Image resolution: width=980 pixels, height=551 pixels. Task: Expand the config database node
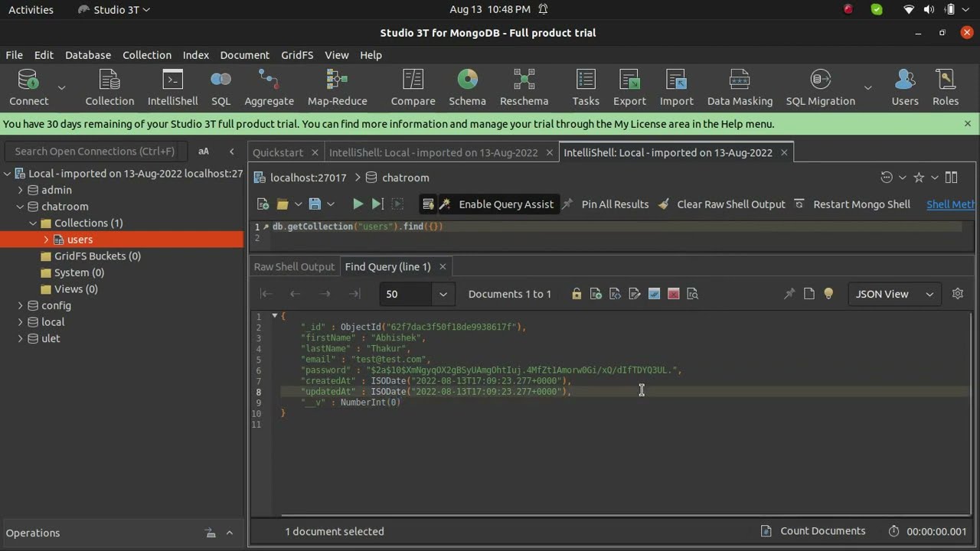click(21, 305)
